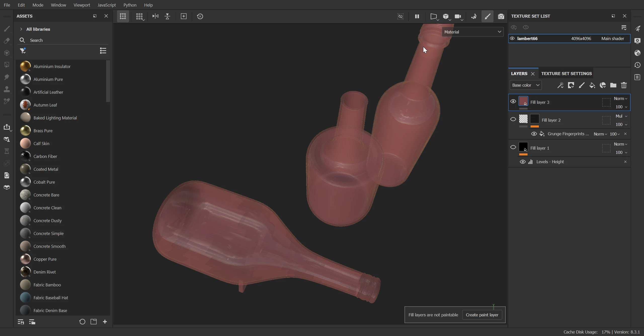Viewport: 644px width, 336px height.
Task: Select the Polygon Fill tool
Action: point(7,65)
